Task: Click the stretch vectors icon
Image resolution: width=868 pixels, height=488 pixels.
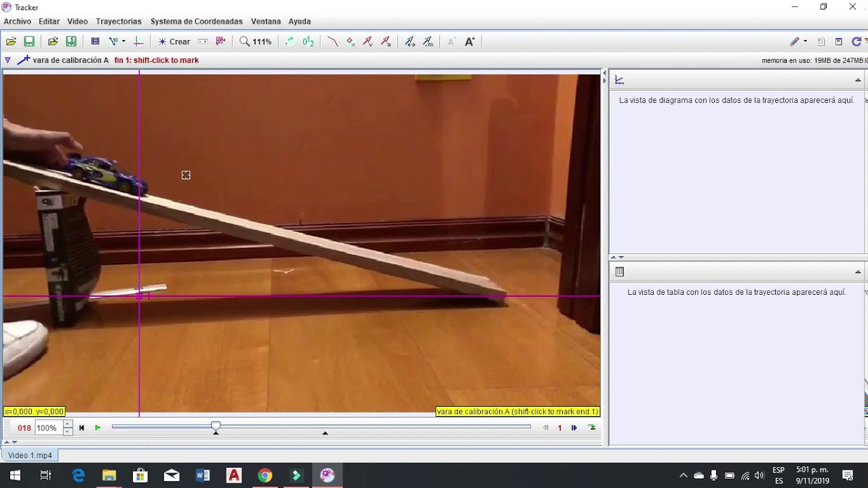Action: tap(410, 41)
